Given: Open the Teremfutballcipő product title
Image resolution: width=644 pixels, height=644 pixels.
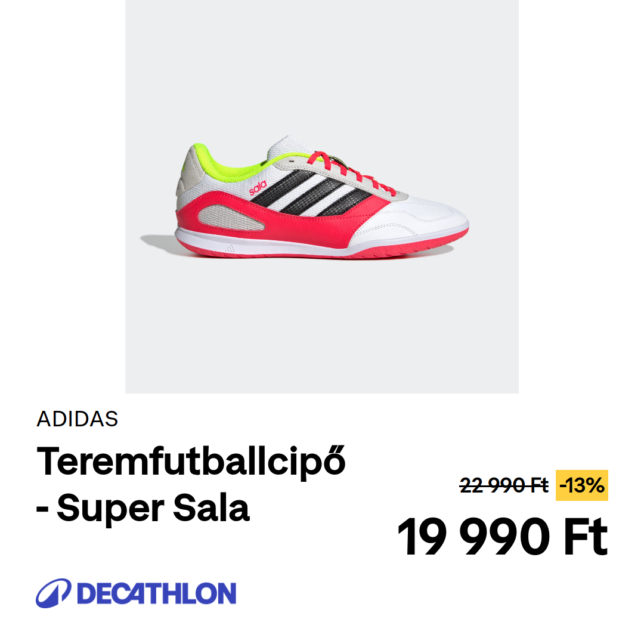Looking at the screenshot, I should point(191,462).
